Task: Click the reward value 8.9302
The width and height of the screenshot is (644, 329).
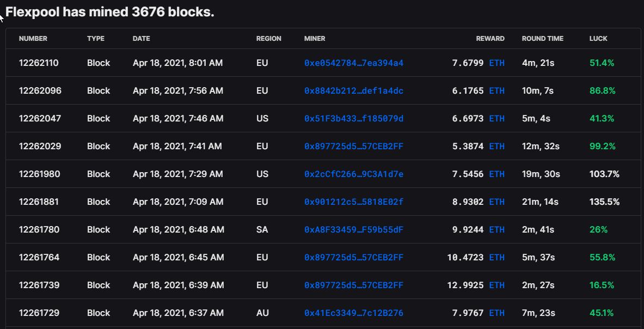Action: pos(468,202)
